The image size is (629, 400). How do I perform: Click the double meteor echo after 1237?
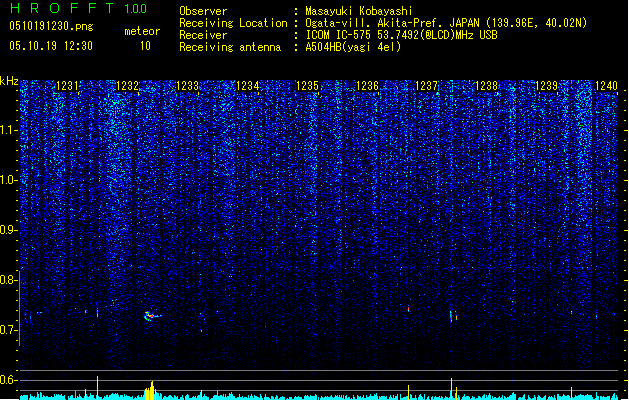click(453, 316)
